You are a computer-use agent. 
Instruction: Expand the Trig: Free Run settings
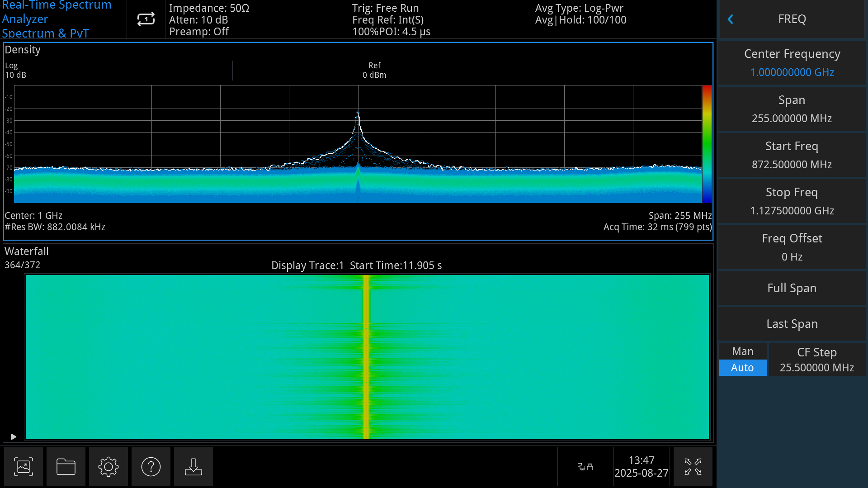click(x=385, y=8)
